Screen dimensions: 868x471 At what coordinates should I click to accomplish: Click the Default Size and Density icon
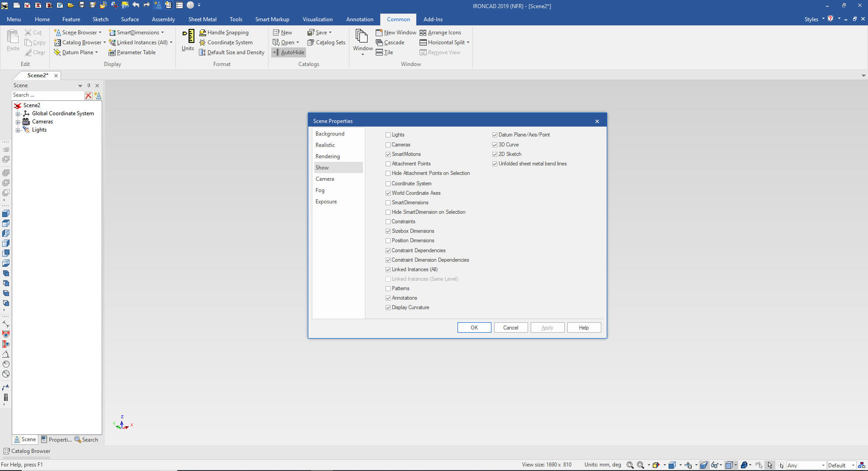click(203, 52)
